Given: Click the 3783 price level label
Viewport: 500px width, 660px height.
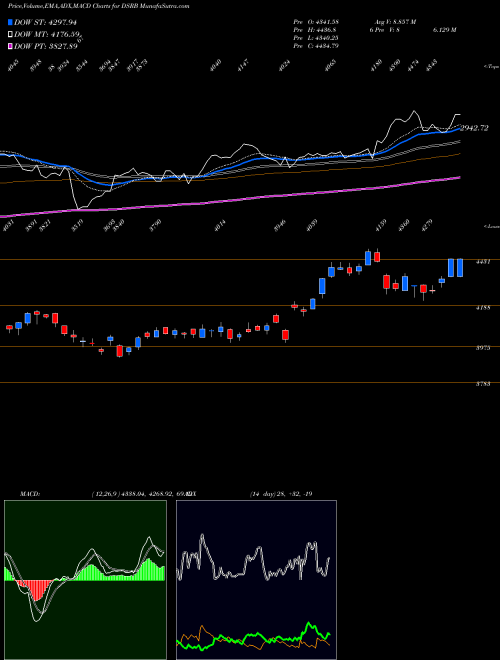Looking at the screenshot, I should point(482,384).
